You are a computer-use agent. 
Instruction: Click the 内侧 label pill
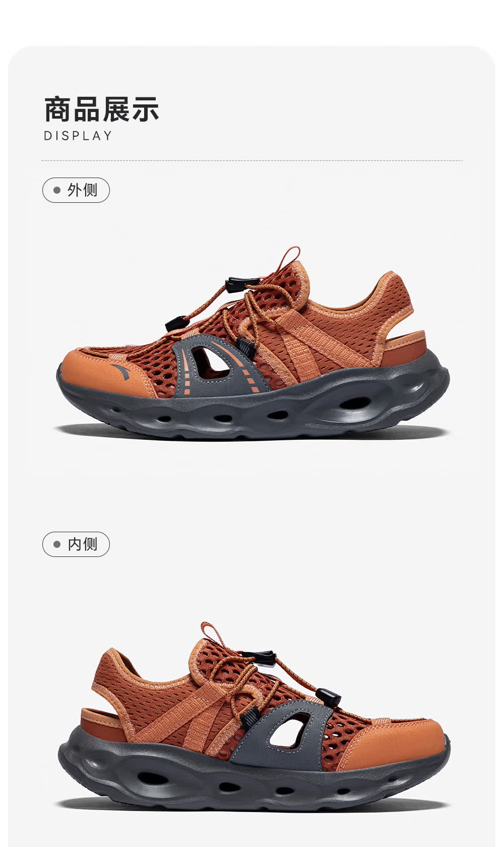76,544
